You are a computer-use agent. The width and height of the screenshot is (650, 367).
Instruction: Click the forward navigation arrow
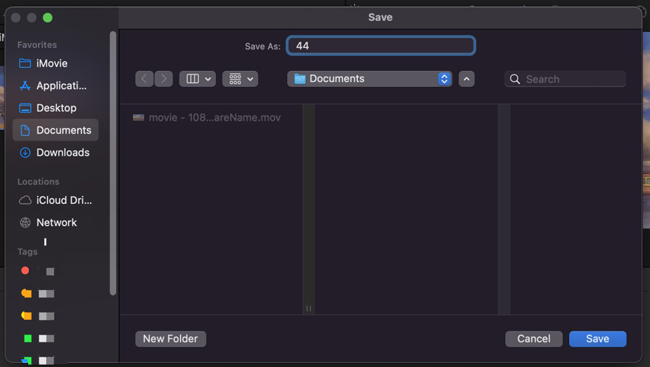(164, 79)
